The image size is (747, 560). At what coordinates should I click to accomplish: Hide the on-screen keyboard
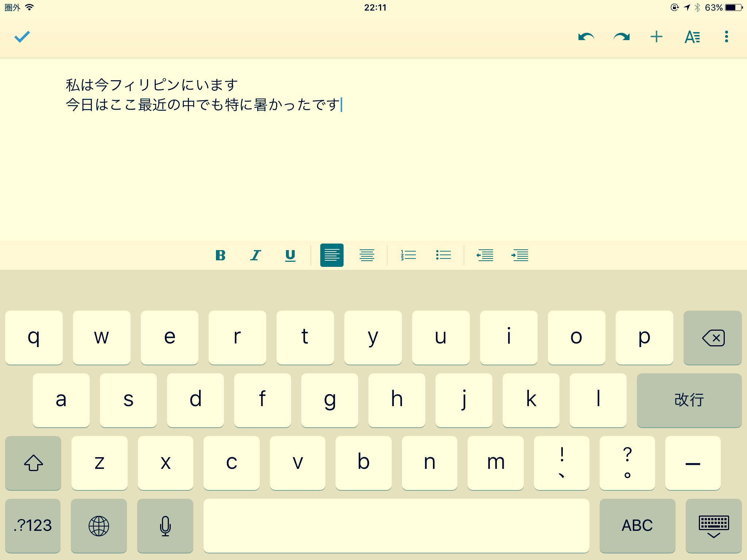(714, 526)
